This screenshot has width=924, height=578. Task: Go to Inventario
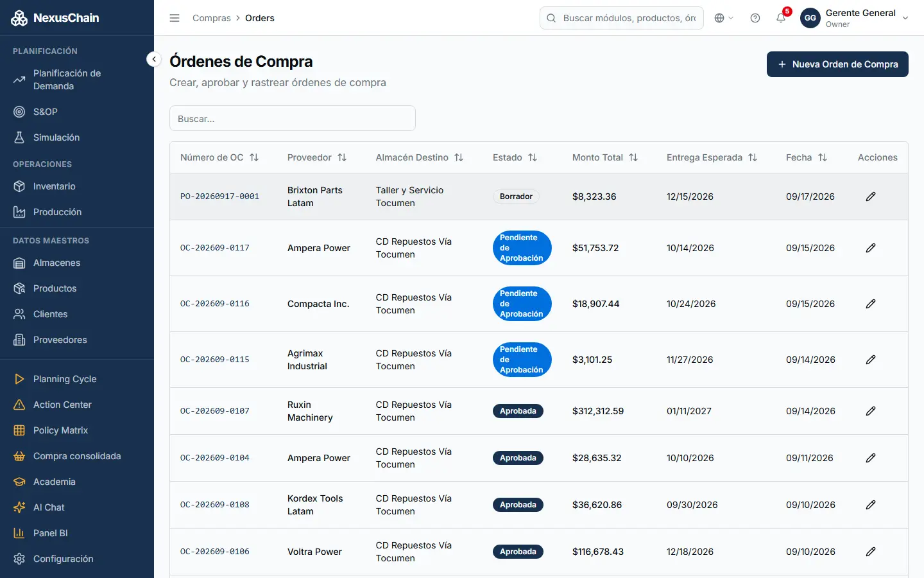click(77, 186)
